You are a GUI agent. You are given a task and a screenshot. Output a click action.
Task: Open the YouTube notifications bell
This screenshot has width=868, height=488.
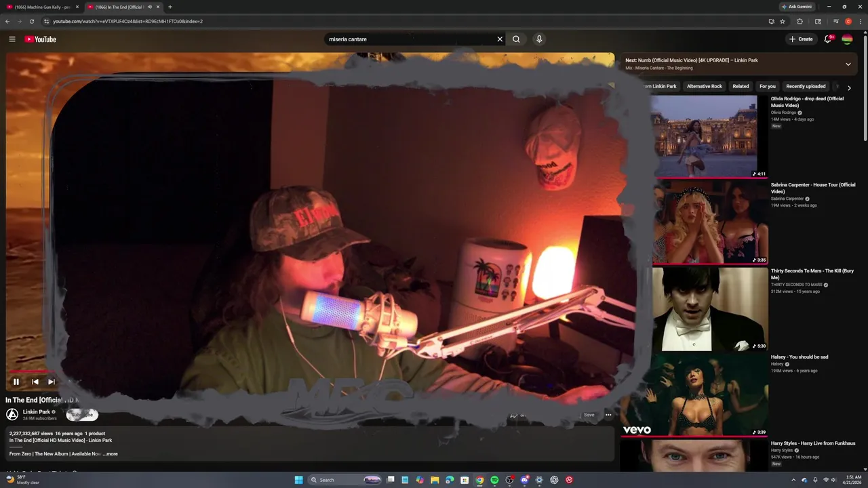[x=828, y=39]
